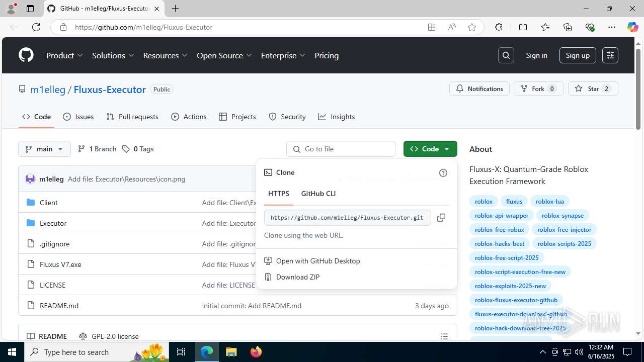Viewport: 644px width, 362px height.
Task: Open Task View on taskbar
Action: pos(181,352)
